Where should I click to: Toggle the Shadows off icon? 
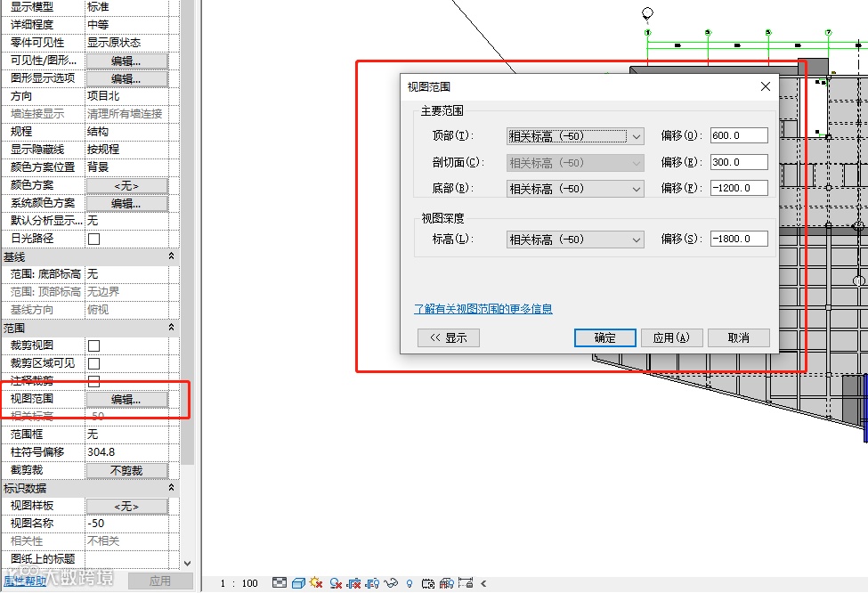coord(335,583)
